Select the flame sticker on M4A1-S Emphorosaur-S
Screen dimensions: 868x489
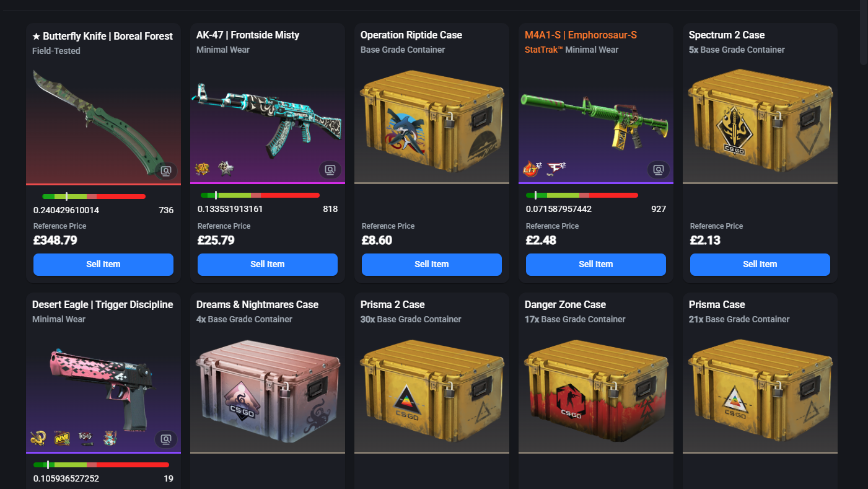(532, 168)
